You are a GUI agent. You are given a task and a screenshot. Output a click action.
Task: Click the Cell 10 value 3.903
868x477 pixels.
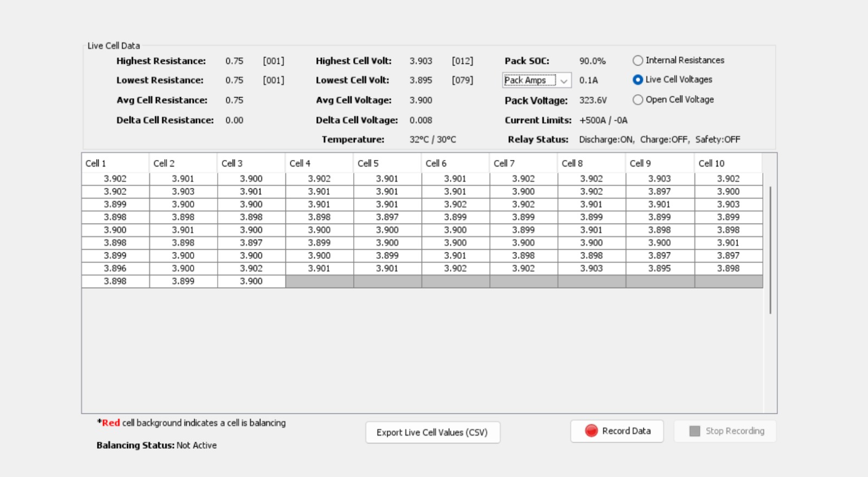pos(728,205)
